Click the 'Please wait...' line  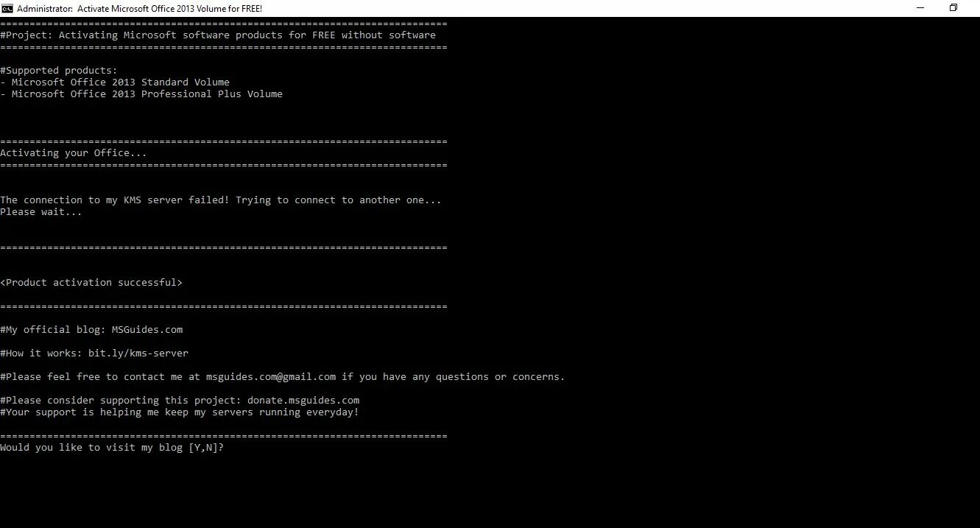coord(41,212)
